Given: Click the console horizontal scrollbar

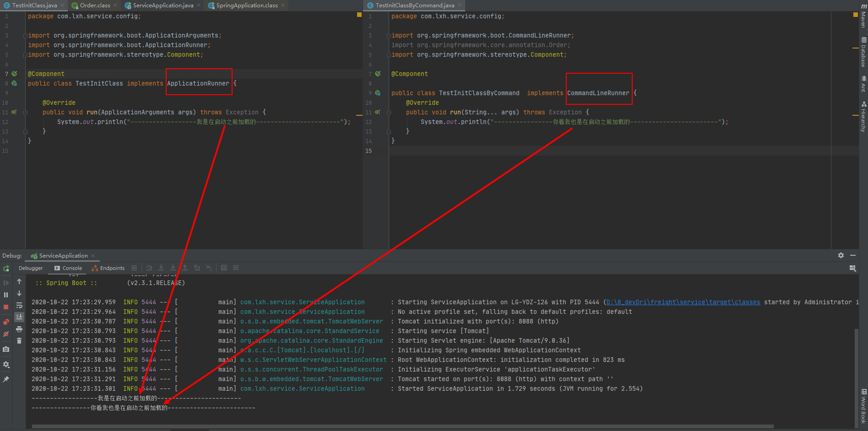Looking at the screenshot, I should [403, 426].
